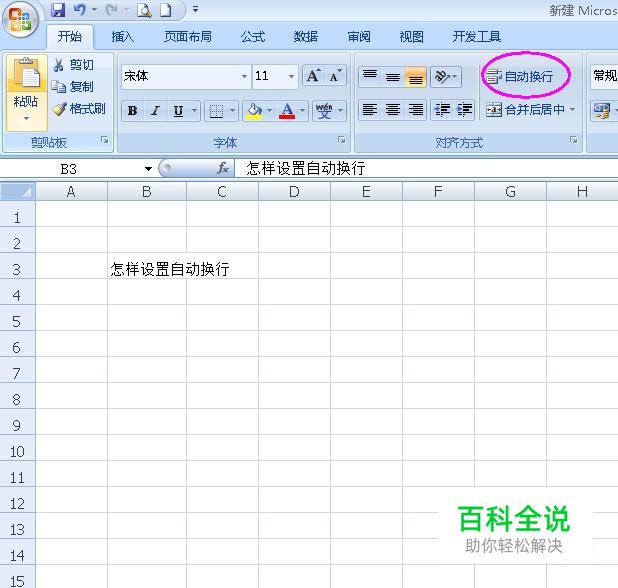Viewport: 618px width, 588px height.
Task: Open borders dropdown arrow
Action: (233, 111)
